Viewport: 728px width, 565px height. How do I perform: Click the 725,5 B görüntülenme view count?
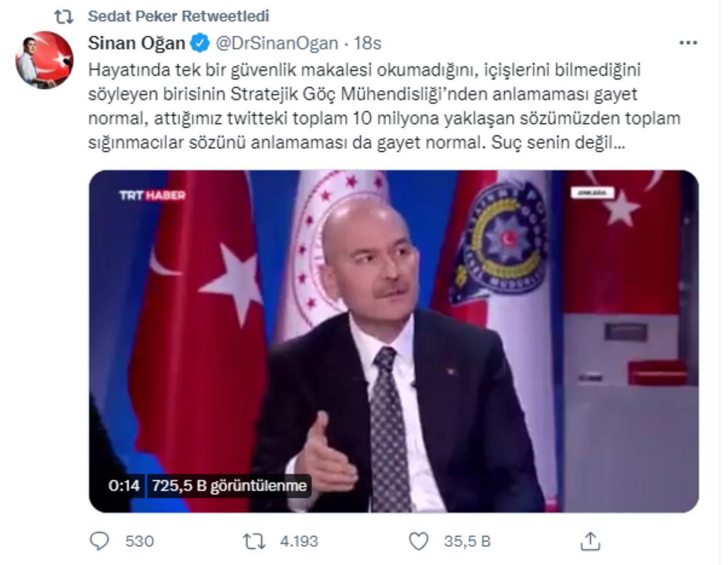click(229, 485)
